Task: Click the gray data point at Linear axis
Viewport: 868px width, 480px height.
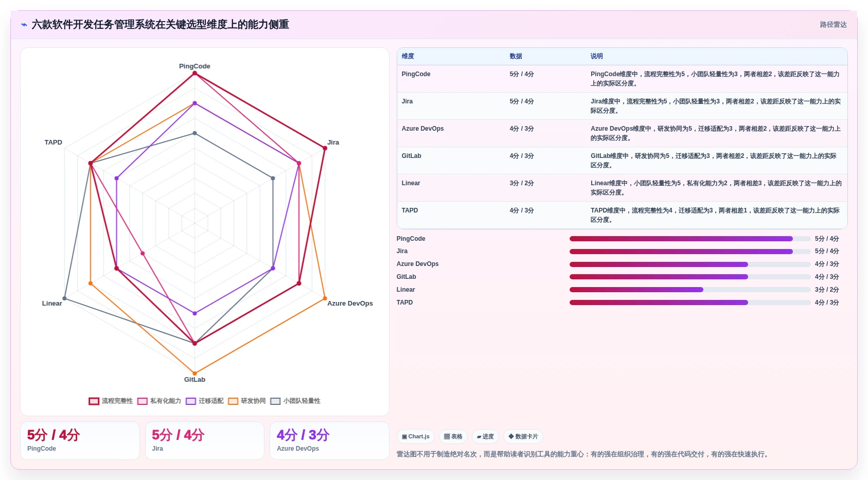Action: coord(64,298)
